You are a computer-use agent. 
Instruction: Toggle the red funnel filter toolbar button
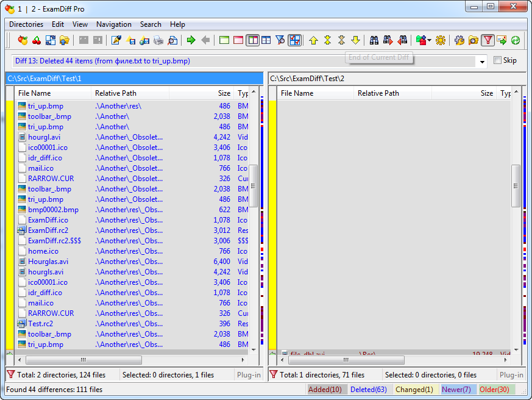[x=488, y=40]
